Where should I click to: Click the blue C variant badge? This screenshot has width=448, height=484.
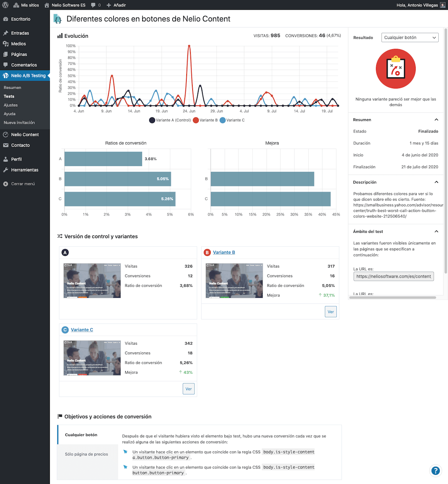coord(65,330)
